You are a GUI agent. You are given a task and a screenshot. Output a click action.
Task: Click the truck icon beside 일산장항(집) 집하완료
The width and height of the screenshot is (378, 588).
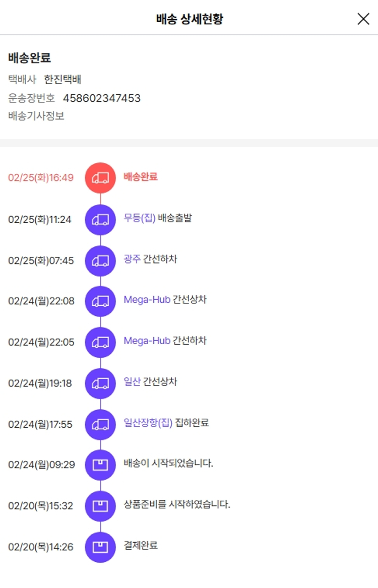[100, 424]
